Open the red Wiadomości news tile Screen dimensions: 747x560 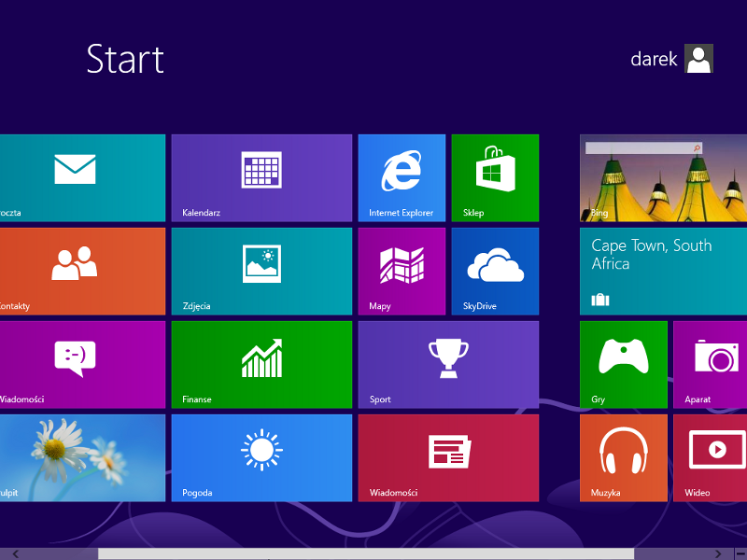[448, 457]
